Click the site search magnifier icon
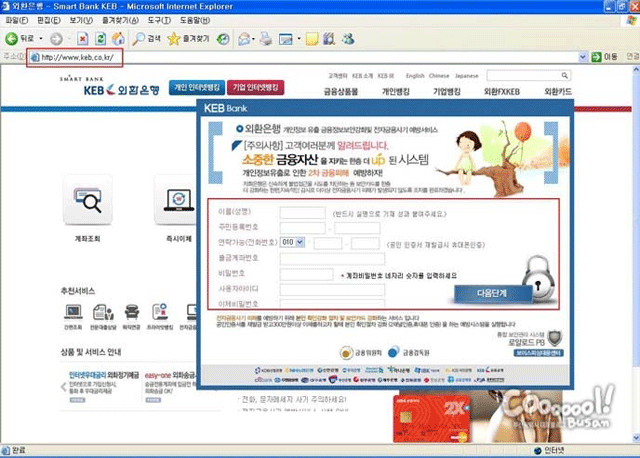Viewport: 640px width, 458px height. point(565,76)
